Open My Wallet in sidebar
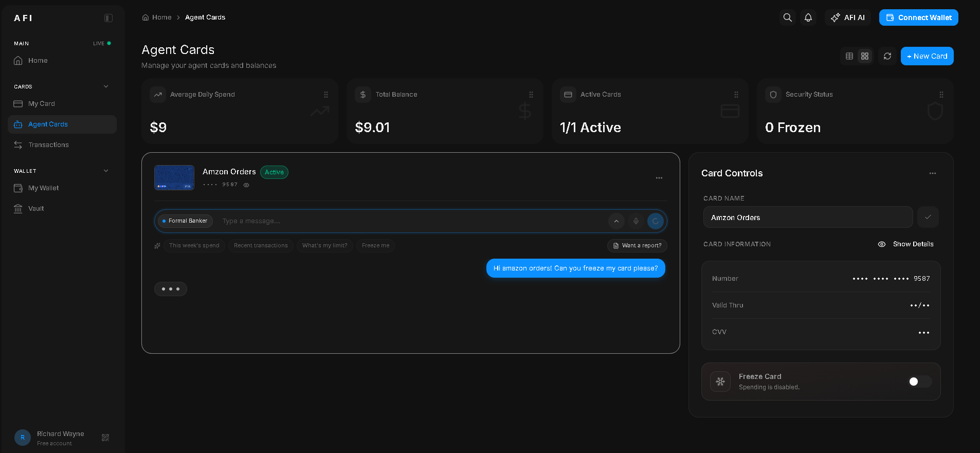Image resolution: width=980 pixels, height=453 pixels. coord(62,188)
